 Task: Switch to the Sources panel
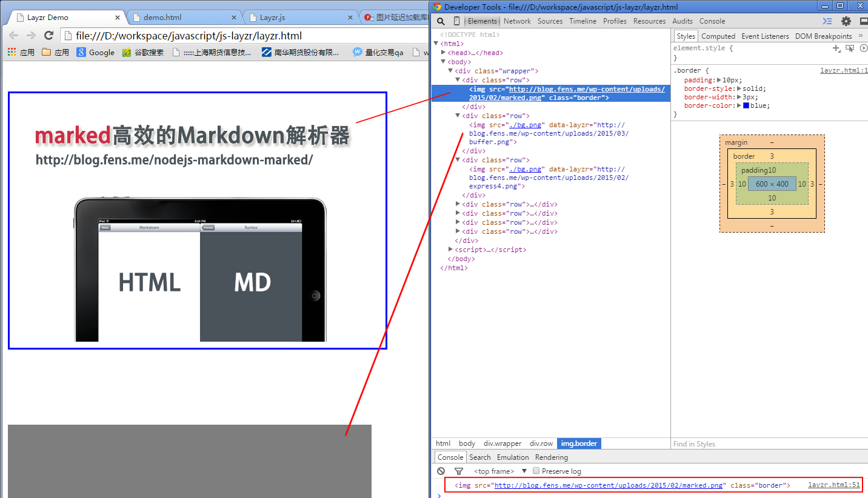tap(550, 21)
